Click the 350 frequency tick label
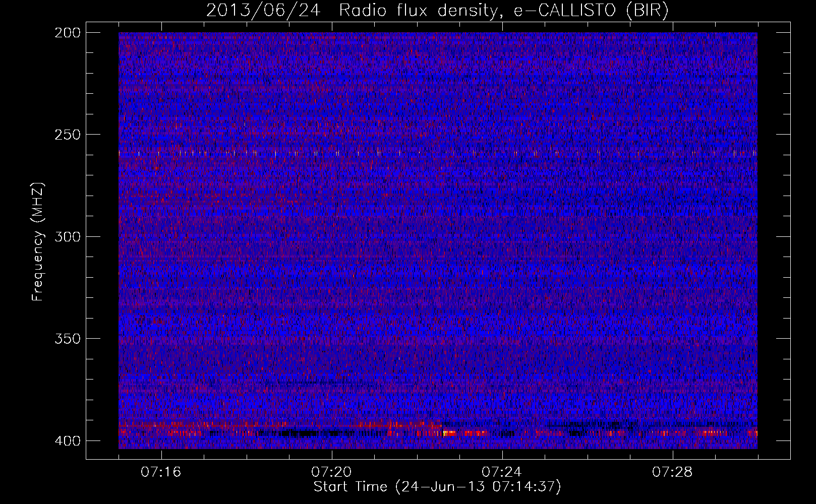Viewport: 816px width, 504px height. 67,338
